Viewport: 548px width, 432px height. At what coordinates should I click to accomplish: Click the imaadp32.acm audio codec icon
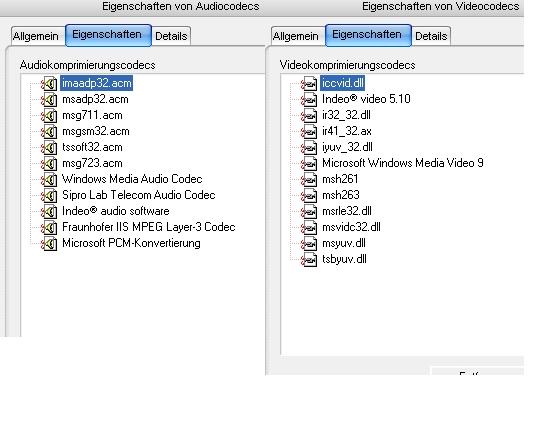pyautogui.click(x=49, y=84)
